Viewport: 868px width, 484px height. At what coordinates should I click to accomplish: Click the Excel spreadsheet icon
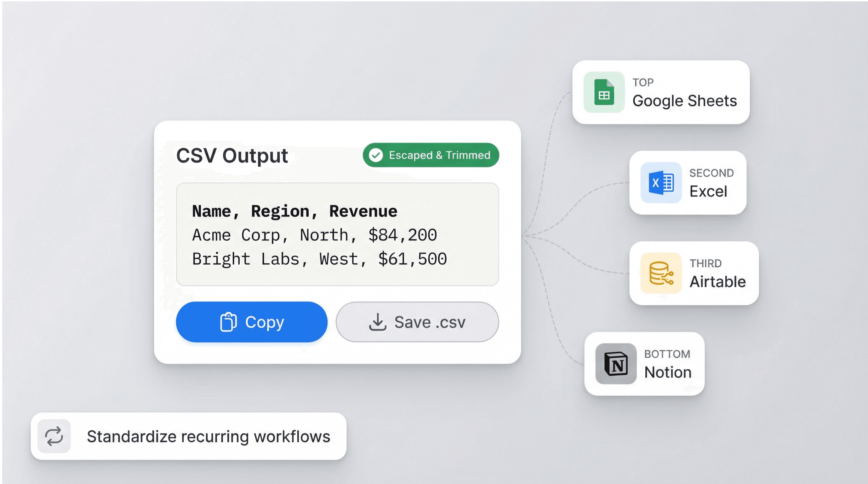click(x=661, y=183)
